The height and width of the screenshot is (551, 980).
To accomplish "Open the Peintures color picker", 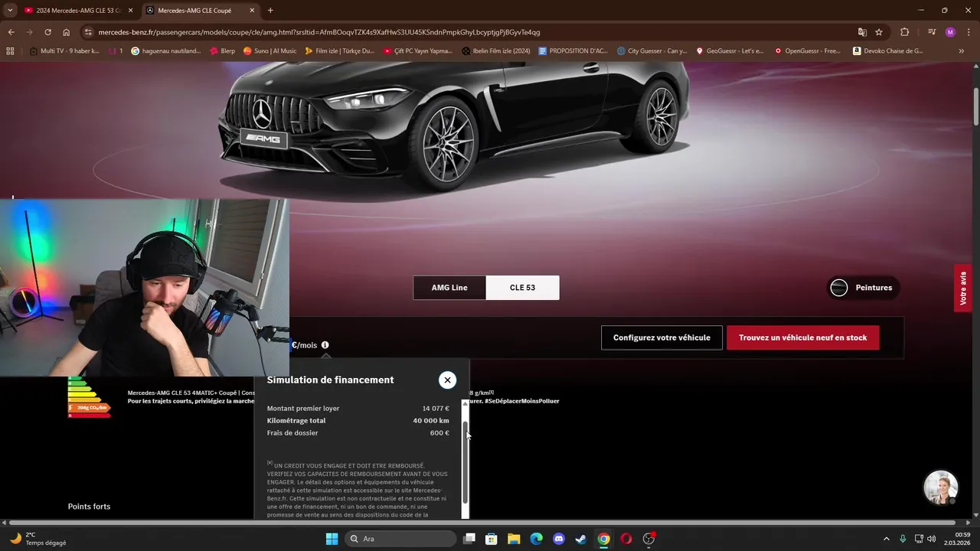I will 862,288.
